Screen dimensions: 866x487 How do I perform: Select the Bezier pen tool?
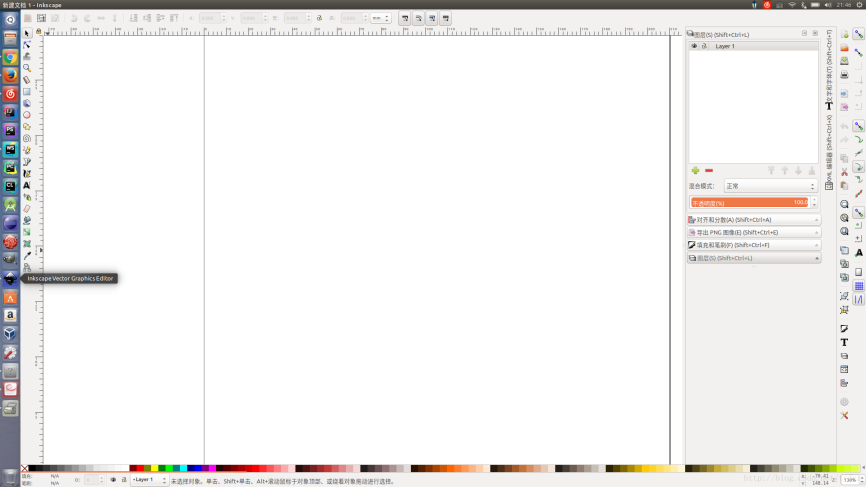pyautogui.click(x=27, y=162)
